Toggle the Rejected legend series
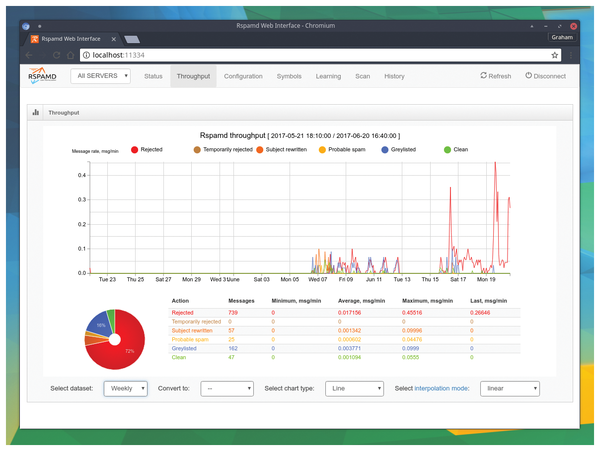Screen dimensions: 600x451 coord(147,150)
